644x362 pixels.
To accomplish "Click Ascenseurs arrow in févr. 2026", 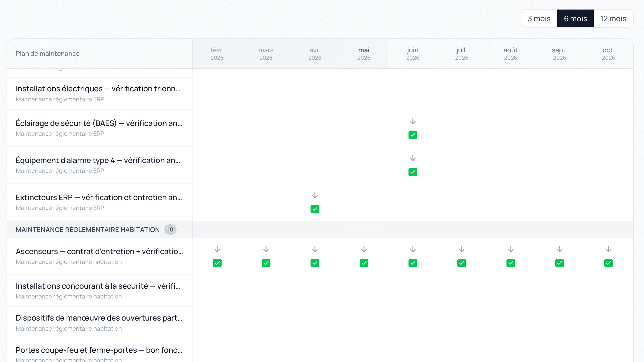I will 217,249.
